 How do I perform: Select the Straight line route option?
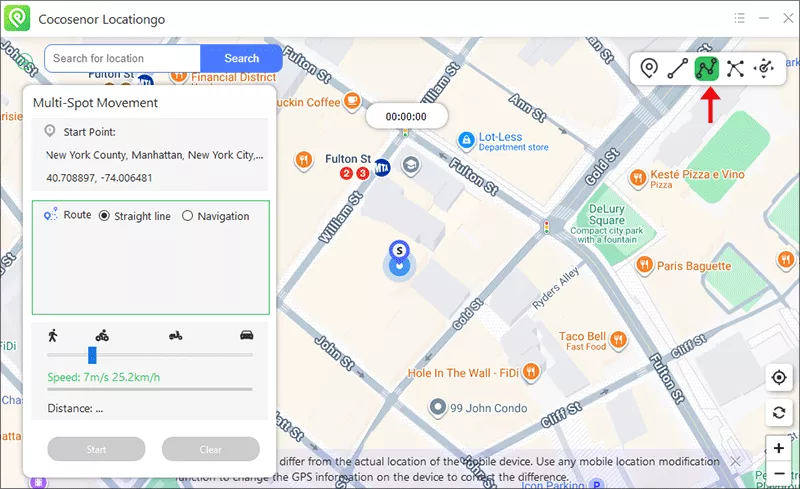pyautogui.click(x=105, y=216)
